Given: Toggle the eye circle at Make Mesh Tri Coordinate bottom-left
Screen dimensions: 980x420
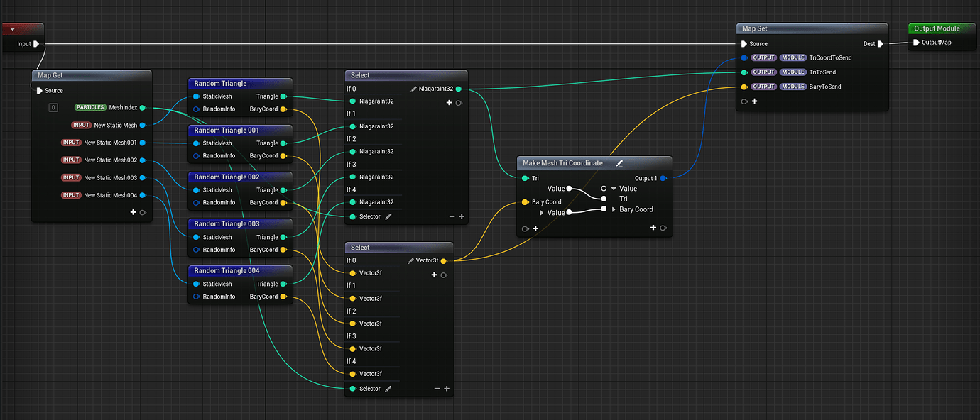Looking at the screenshot, I should [526, 228].
